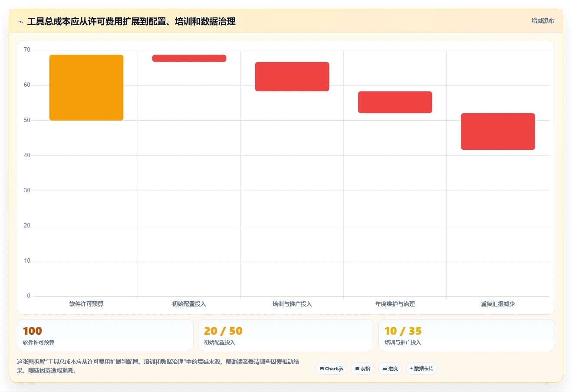Select the red 初始配置投入 bar
This screenshot has width=572, height=392.
pyautogui.click(x=189, y=58)
